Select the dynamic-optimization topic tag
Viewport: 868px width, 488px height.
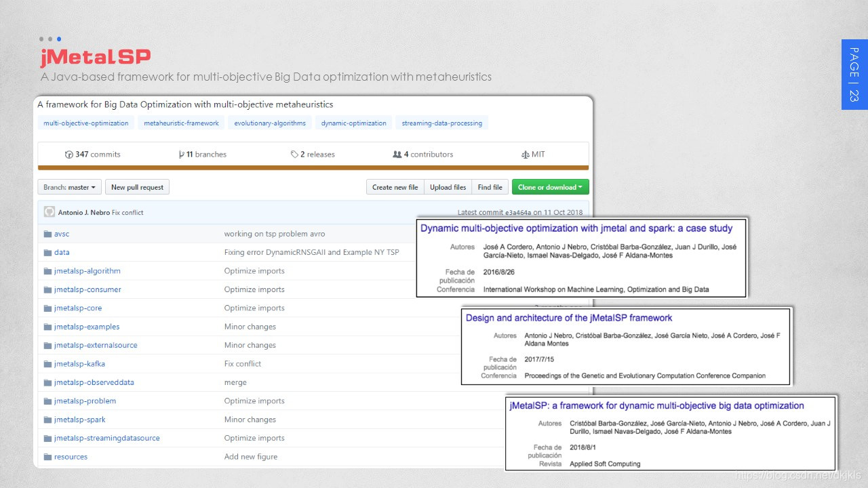[354, 123]
